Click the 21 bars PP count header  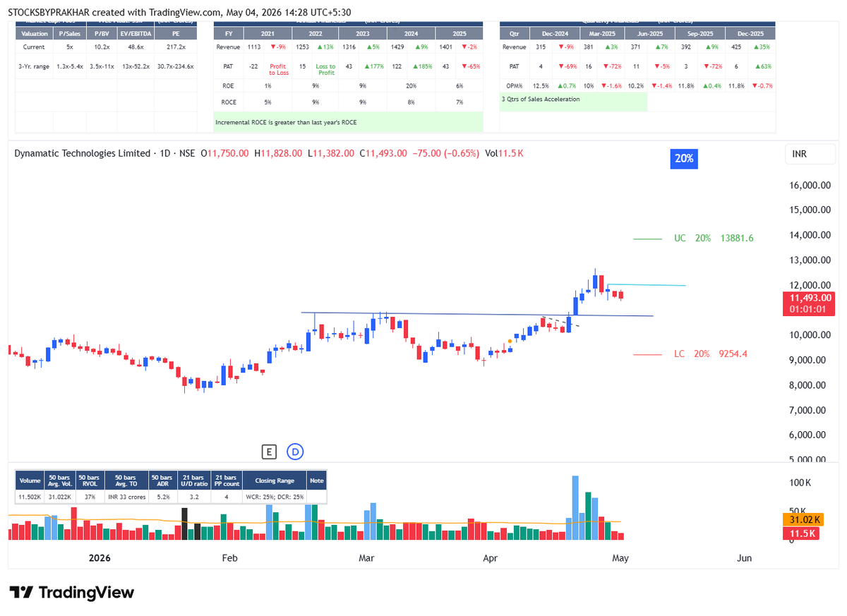click(227, 480)
